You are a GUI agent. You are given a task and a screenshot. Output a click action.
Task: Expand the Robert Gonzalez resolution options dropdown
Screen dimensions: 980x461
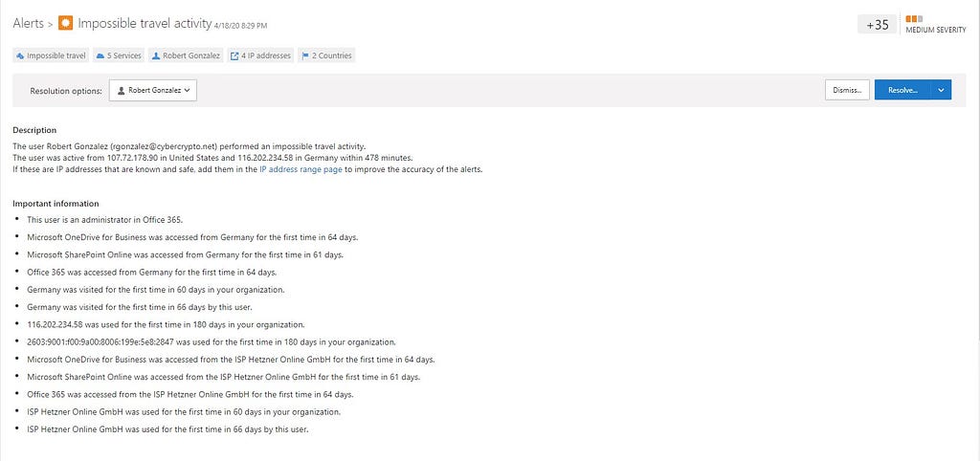tap(153, 91)
